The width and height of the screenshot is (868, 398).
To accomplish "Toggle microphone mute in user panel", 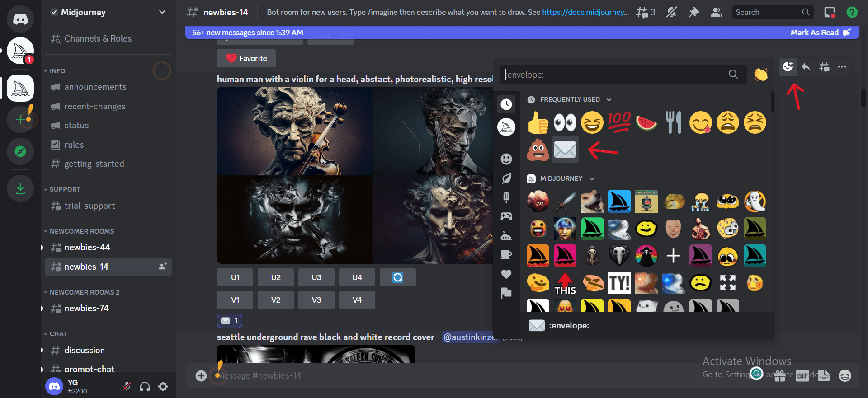I will click(x=127, y=386).
